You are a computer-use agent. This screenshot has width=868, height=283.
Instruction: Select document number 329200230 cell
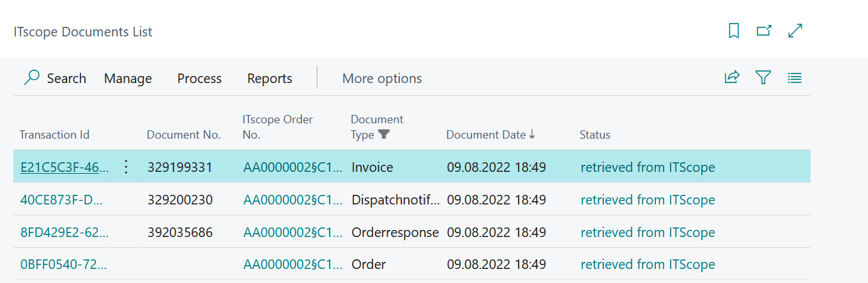[x=180, y=200]
